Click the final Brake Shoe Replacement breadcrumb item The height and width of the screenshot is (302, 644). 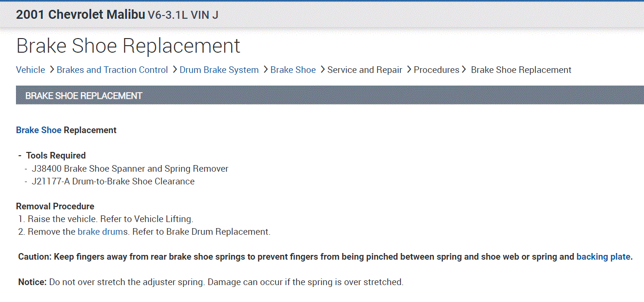pos(521,70)
